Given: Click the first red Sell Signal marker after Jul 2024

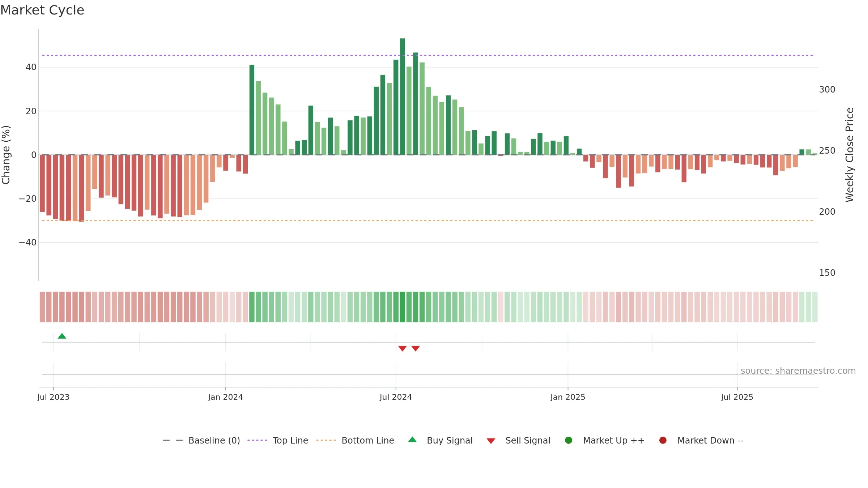Looking at the screenshot, I should pos(403,348).
